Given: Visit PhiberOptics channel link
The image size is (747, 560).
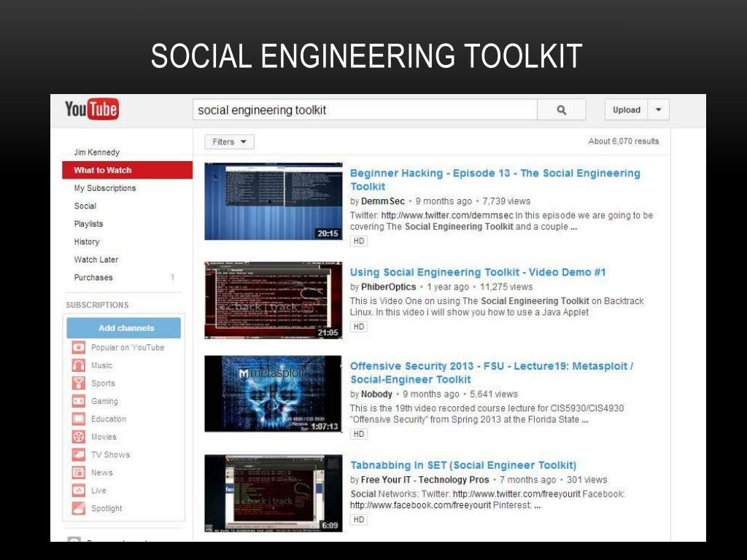Looking at the screenshot, I should [x=389, y=287].
